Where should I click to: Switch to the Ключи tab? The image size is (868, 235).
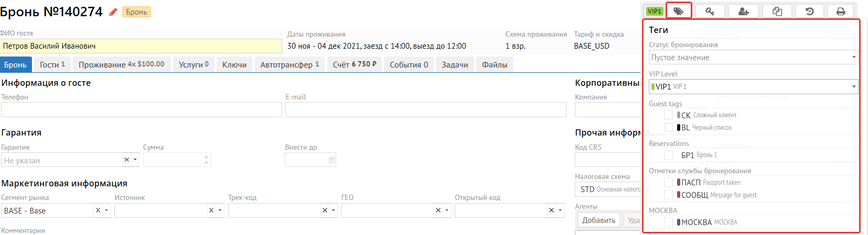point(234,64)
